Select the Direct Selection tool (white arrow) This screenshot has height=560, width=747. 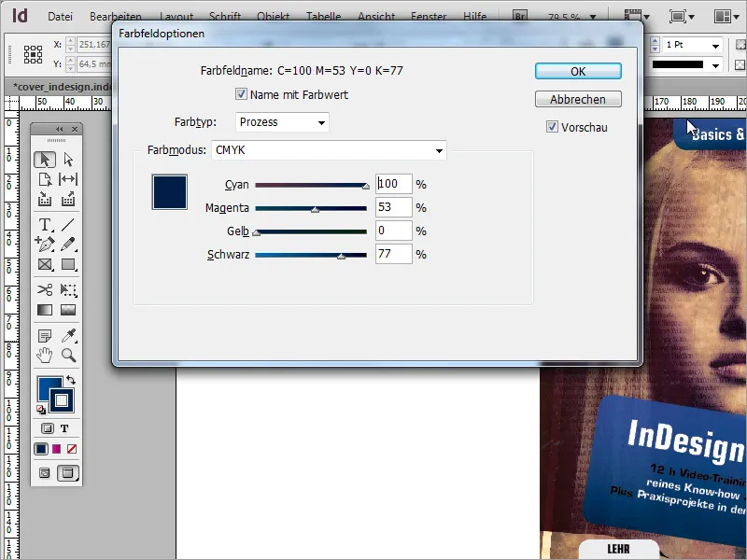[68, 160]
